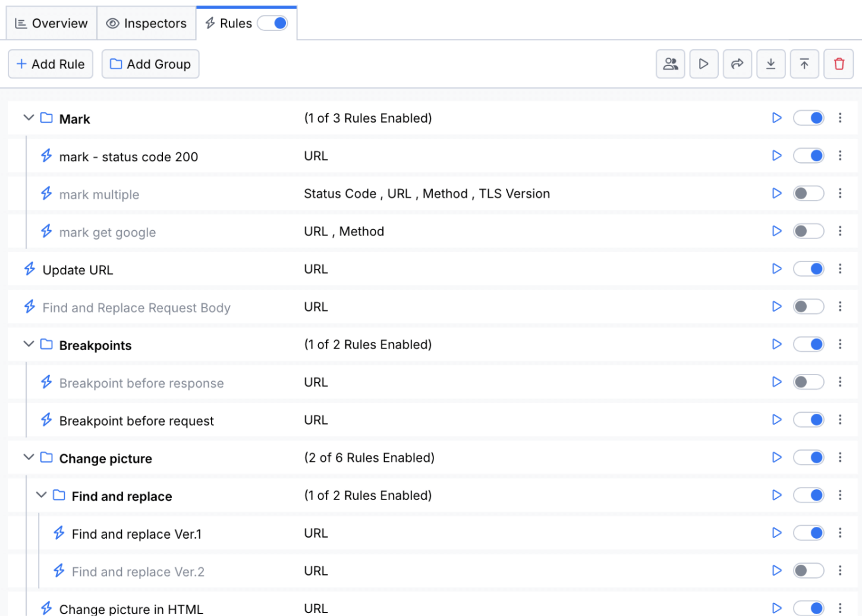862x616 pixels.
Task: Switch to the Overview tab
Action: point(51,23)
